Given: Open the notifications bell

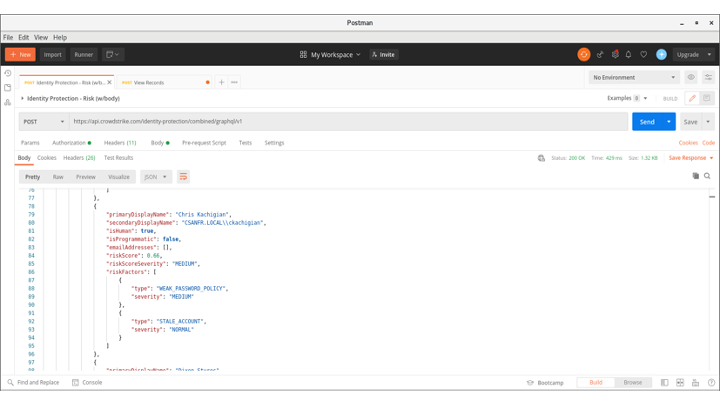Looking at the screenshot, I should (629, 55).
